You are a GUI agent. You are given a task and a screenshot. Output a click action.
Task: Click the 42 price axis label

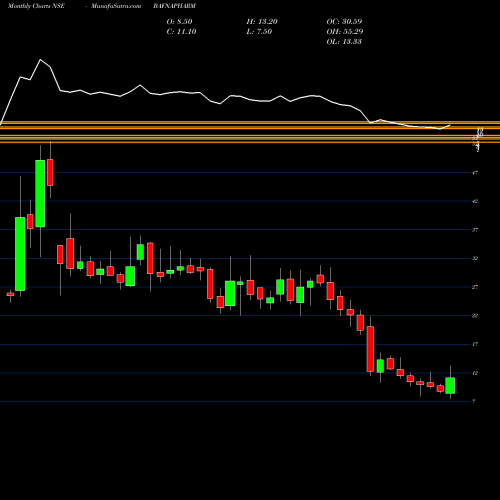[475, 201]
